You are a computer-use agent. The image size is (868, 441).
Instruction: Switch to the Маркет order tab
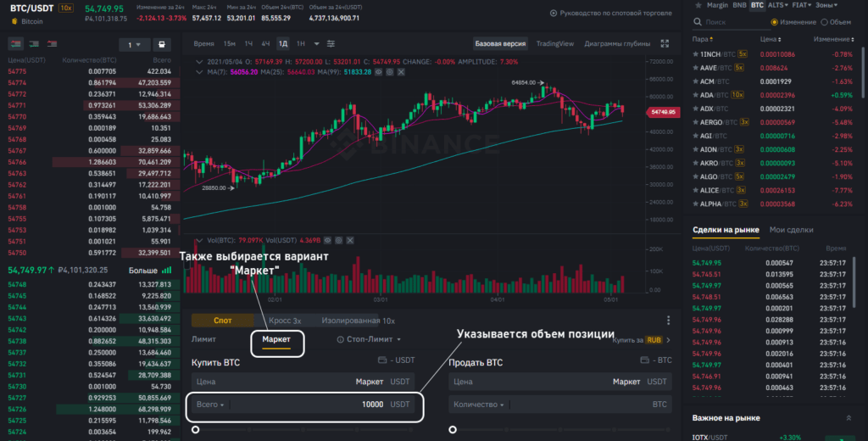(276, 339)
